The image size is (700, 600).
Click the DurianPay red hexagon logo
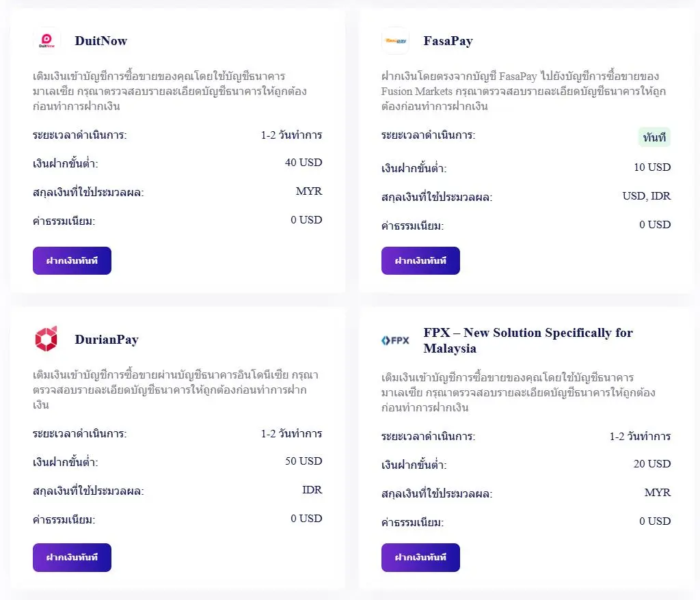point(46,339)
